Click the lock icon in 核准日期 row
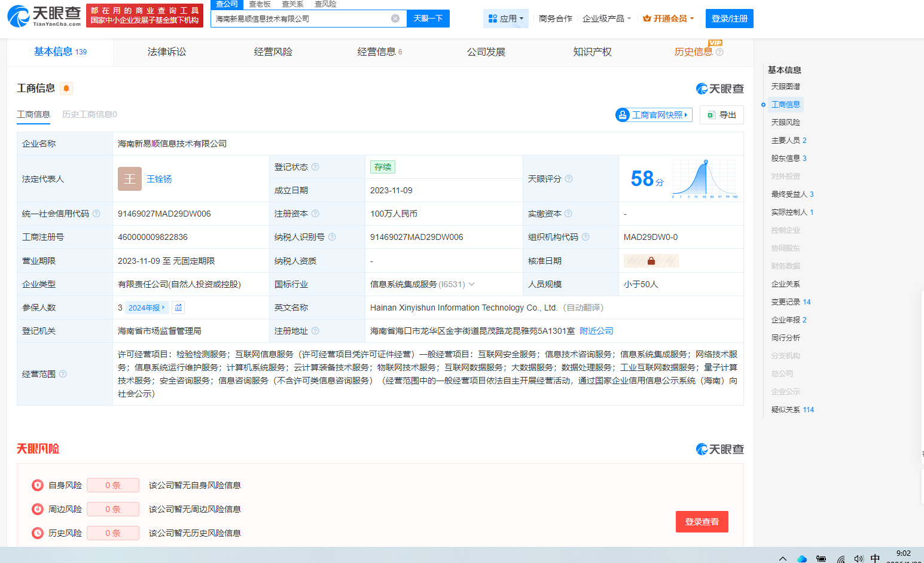This screenshot has height=563, width=924. [x=651, y=261]
